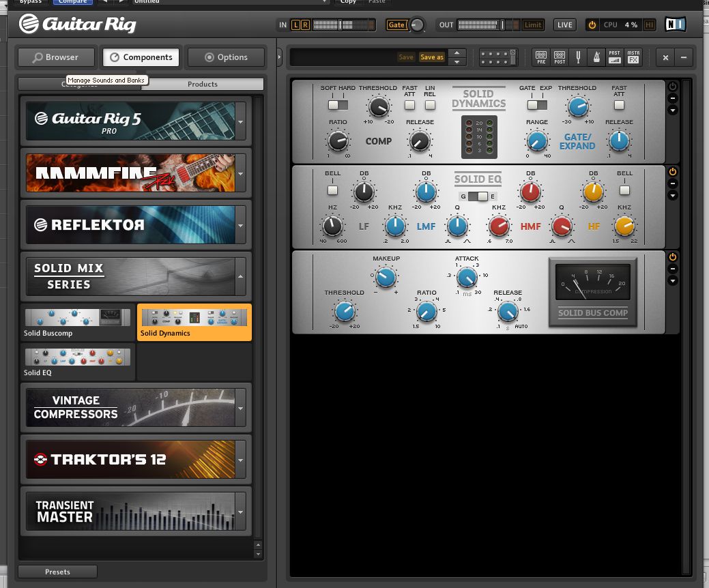
Task: Adjust the compressor RATIO knob
Action: pyautogui.click(x=338, y=141)
